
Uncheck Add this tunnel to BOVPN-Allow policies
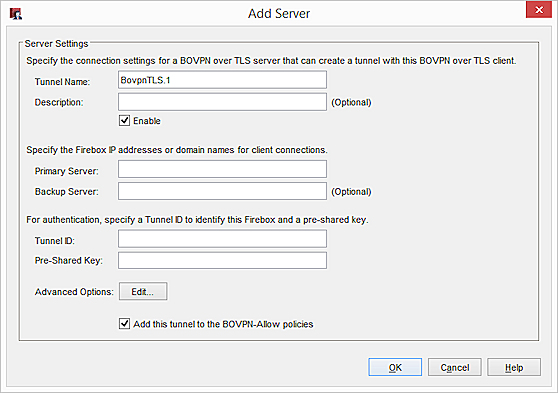tap(124, 324)
